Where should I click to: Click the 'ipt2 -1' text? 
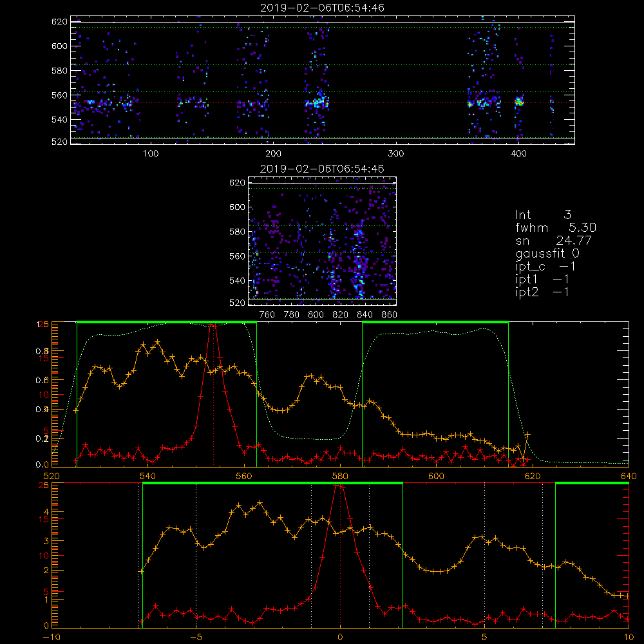click(542, 292)
